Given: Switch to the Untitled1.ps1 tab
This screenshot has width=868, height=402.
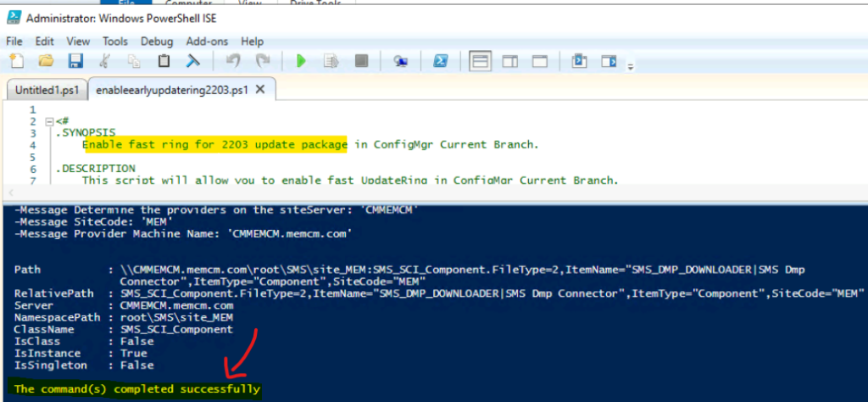Looking at the screenshot, I should tap(47, 90).
